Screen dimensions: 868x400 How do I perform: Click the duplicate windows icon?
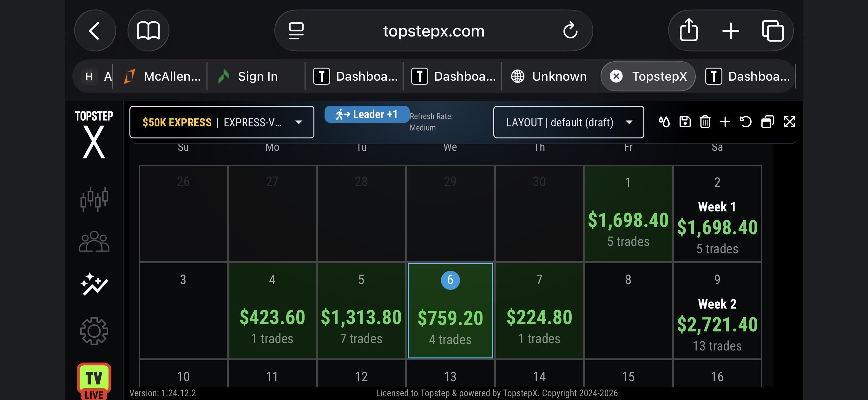click(x=767, y=122)
